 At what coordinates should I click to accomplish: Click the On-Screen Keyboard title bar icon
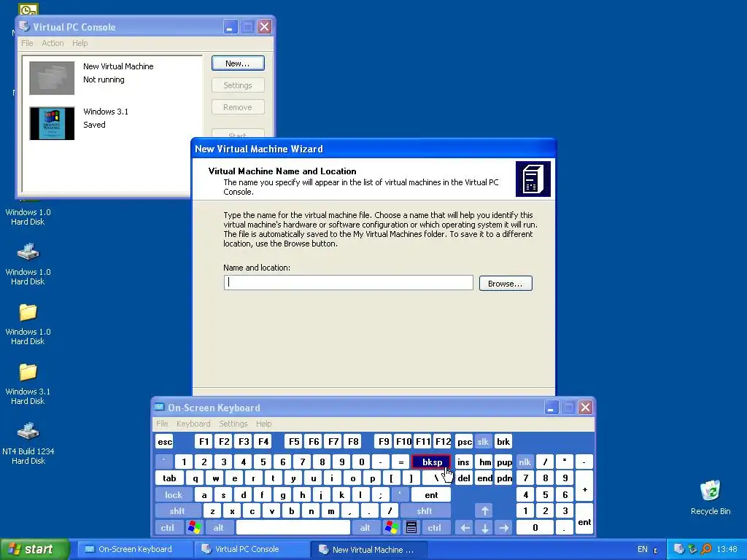160,407
